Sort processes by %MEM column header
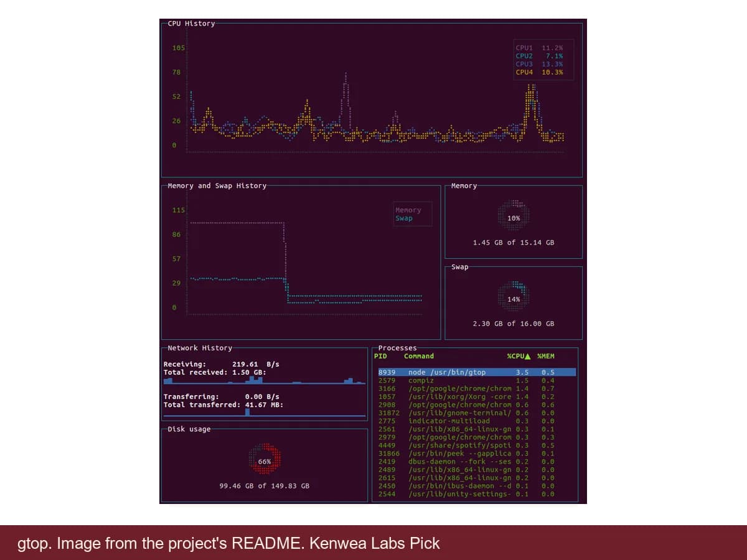The image size is (747, 560). point(546,357)
